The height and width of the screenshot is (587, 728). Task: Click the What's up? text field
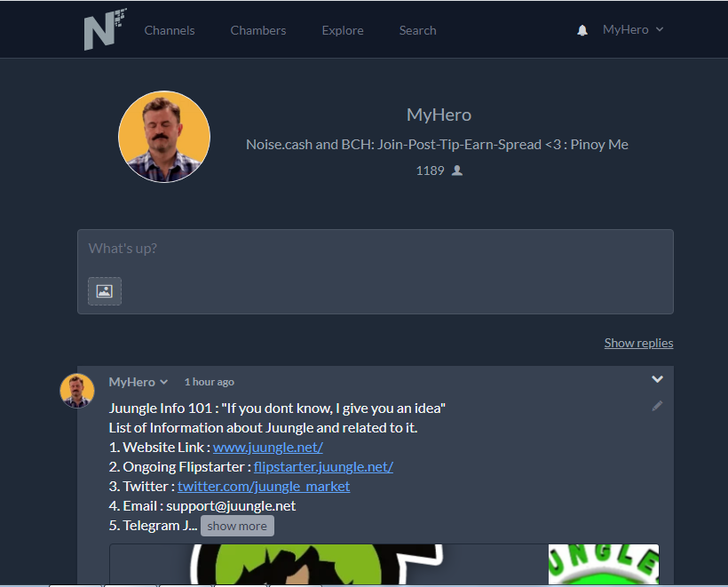pyautogui.click(x=376, y=272)
